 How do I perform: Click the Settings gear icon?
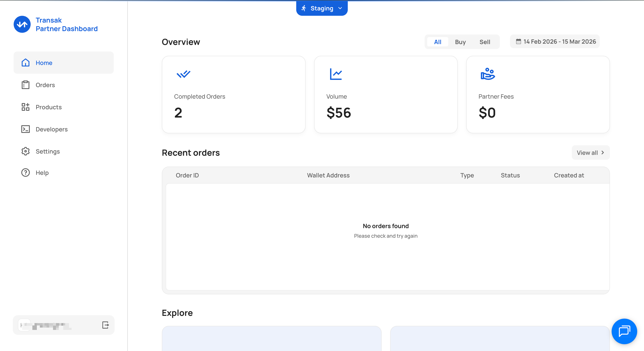coord(26,151)
